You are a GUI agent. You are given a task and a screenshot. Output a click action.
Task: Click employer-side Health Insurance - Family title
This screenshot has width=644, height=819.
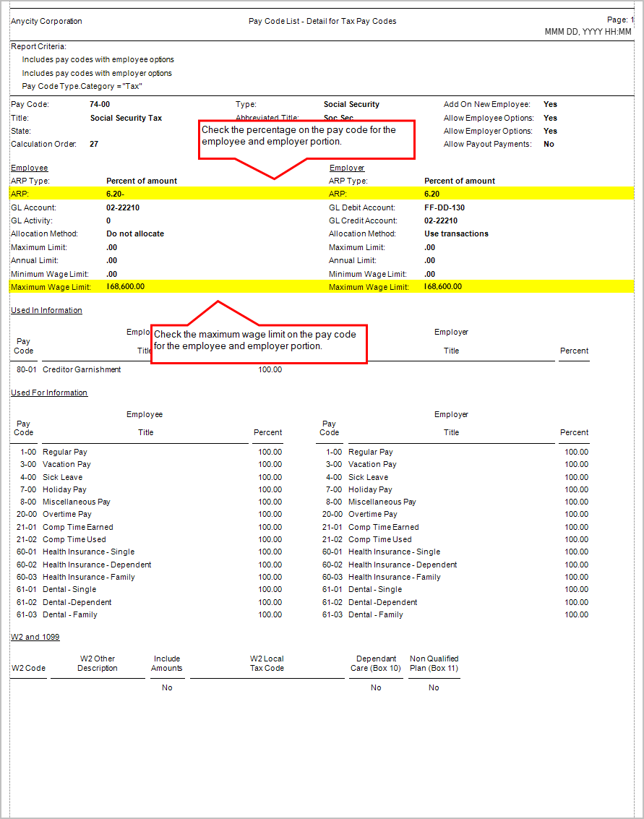point(395,577)
